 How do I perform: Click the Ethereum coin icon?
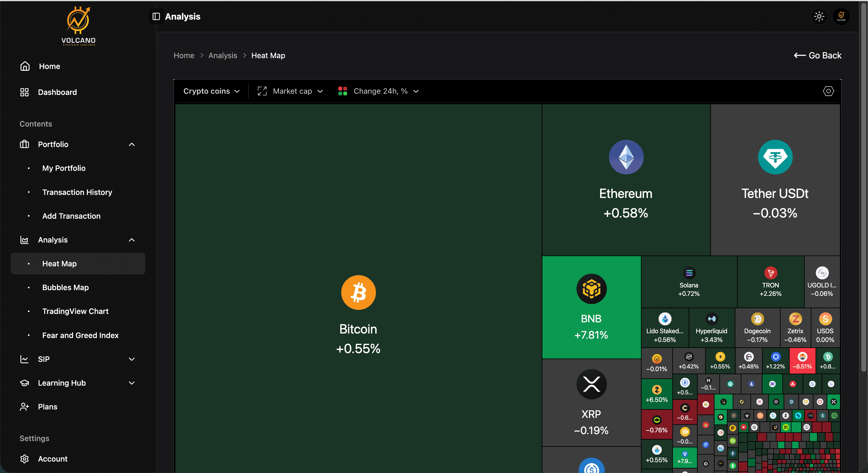pos(626,157)
